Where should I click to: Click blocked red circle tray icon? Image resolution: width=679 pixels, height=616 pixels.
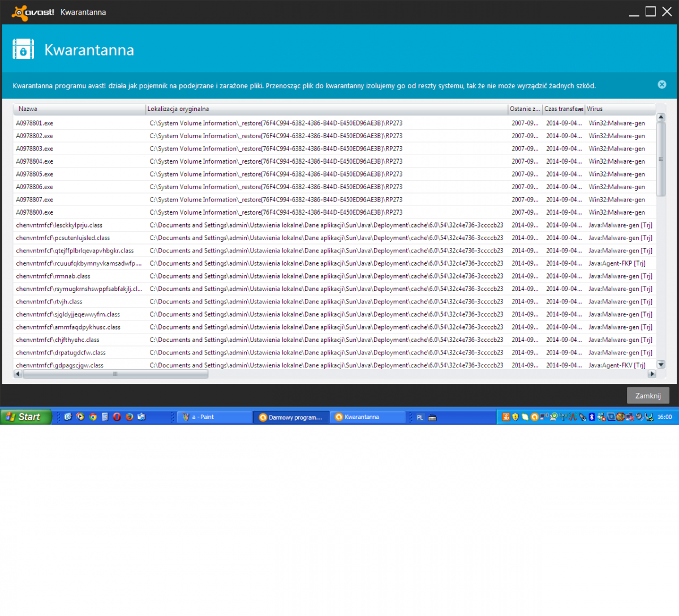point(621,417)
